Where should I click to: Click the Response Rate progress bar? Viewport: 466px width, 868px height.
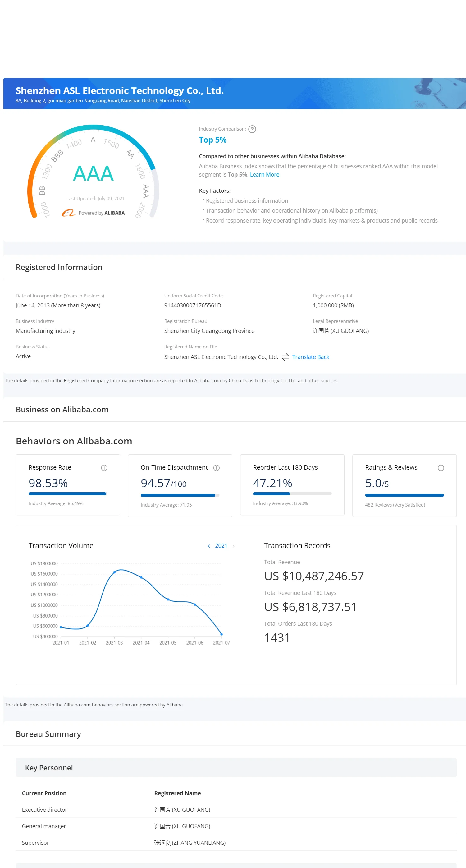pyautogui.click(x=67, y=494)
